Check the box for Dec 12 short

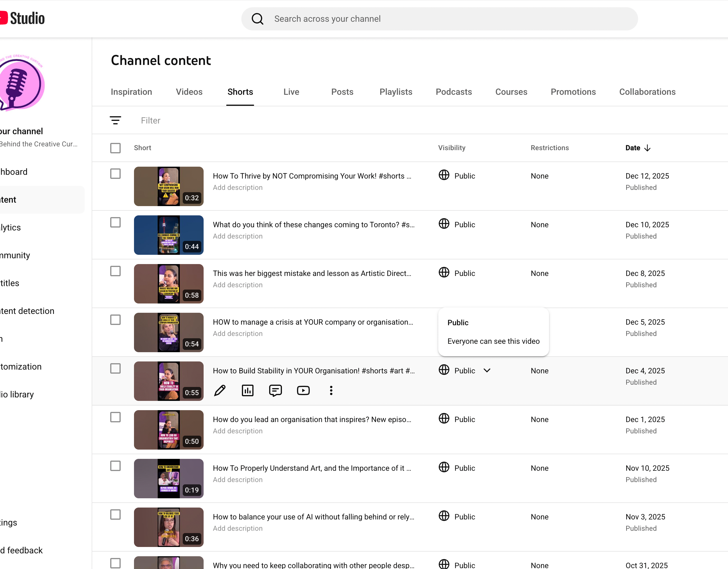[x=115, y=174]
